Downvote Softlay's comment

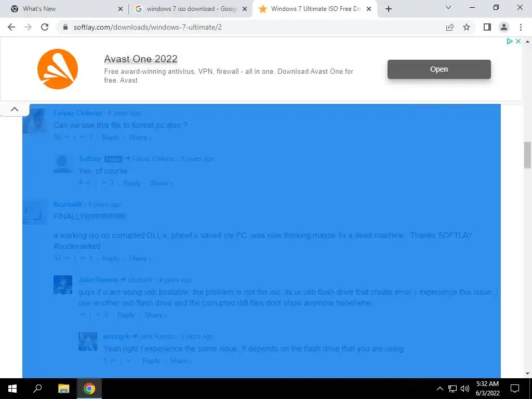coord(104,183)
